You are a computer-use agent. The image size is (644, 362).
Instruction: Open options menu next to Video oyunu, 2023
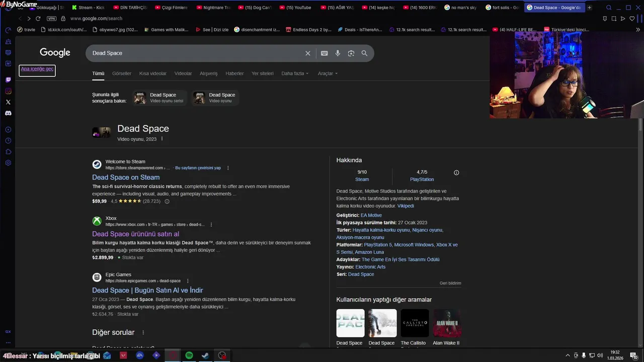pos(162,139)
